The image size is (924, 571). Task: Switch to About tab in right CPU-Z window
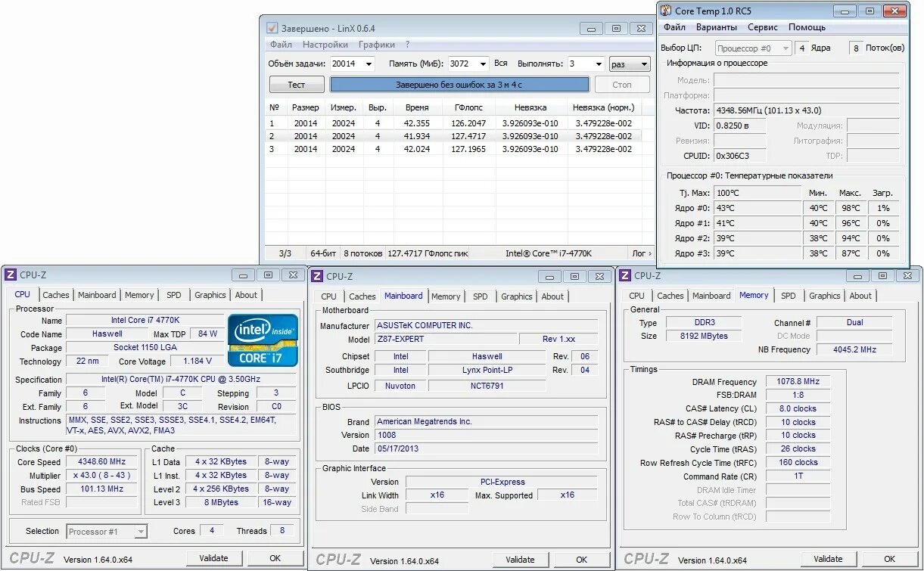860,296
